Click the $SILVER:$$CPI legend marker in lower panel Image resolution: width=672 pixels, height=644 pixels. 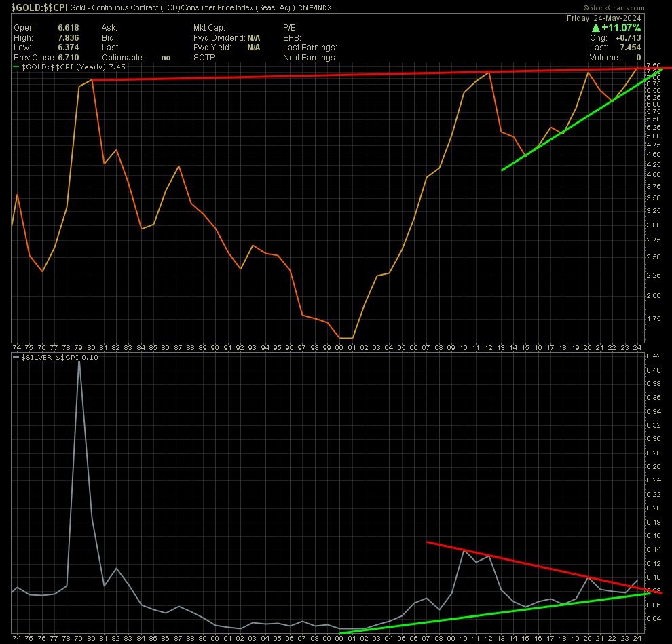tap(18, 358)
